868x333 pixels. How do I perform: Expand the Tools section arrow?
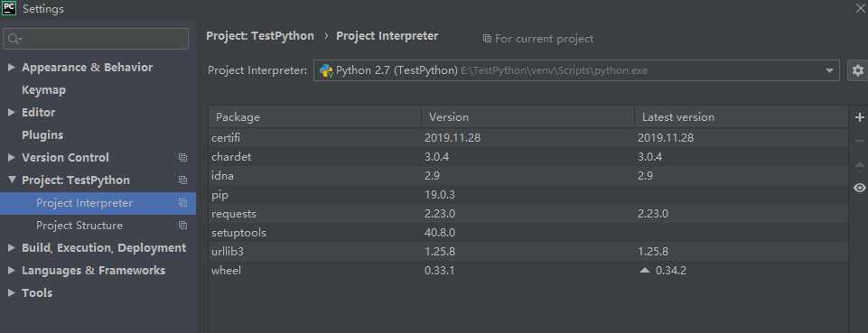pyautogui.click(x=11, y=293)
